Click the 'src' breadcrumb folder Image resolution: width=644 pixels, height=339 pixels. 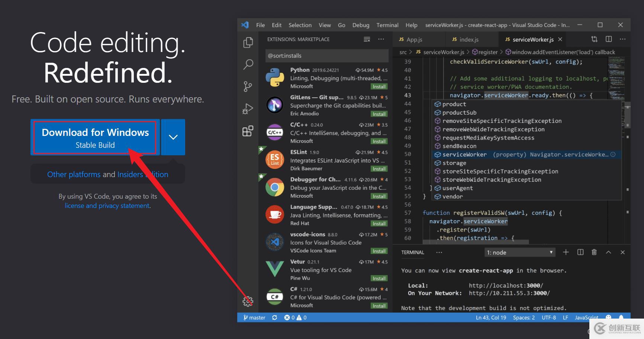click(403, 52)
